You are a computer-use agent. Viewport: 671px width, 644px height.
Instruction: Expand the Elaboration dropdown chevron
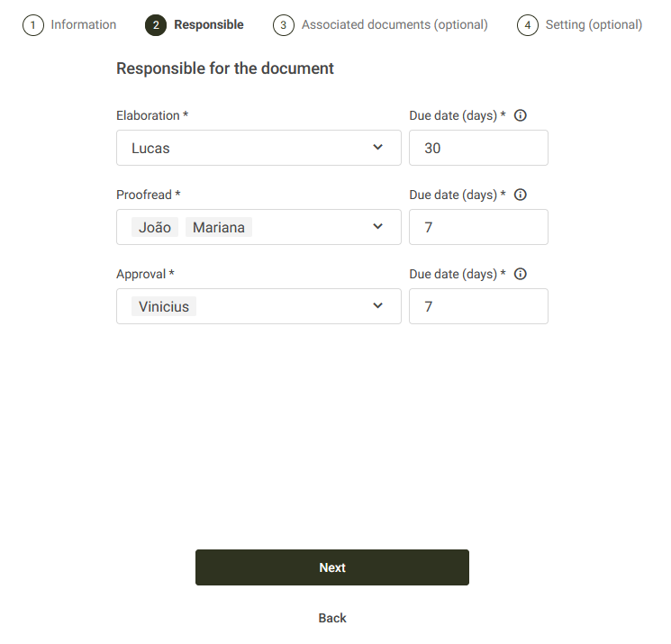(x=377, y=147)
